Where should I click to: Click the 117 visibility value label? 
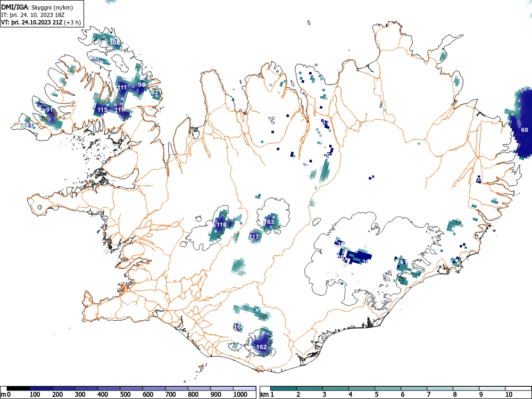[254, 237]
